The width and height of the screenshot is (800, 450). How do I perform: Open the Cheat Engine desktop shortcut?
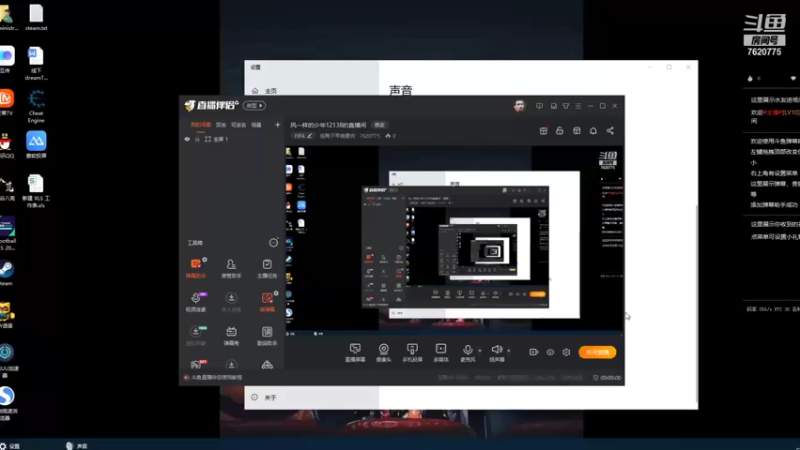pos(36,106)
